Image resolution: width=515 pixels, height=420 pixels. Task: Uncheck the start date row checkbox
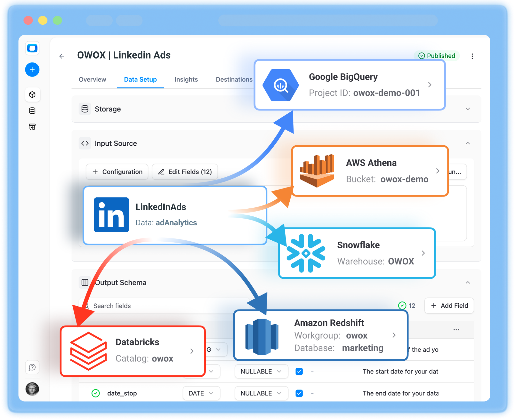point(299,371)
